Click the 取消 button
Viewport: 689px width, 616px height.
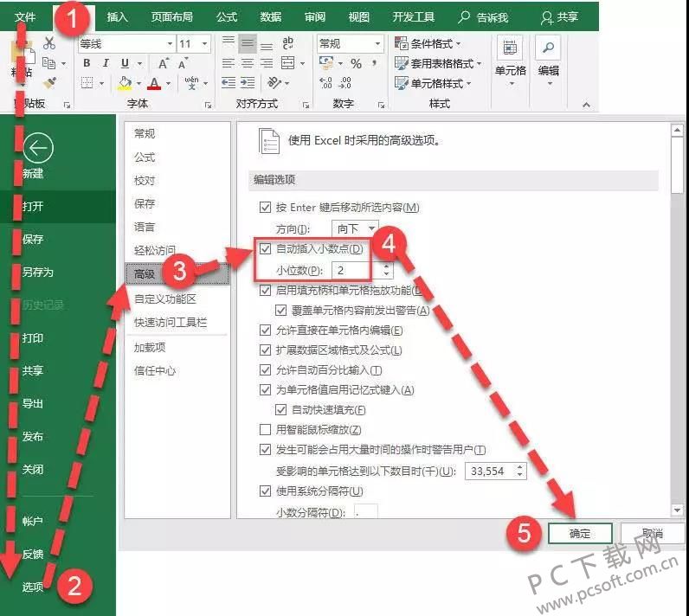coord(652,534)
